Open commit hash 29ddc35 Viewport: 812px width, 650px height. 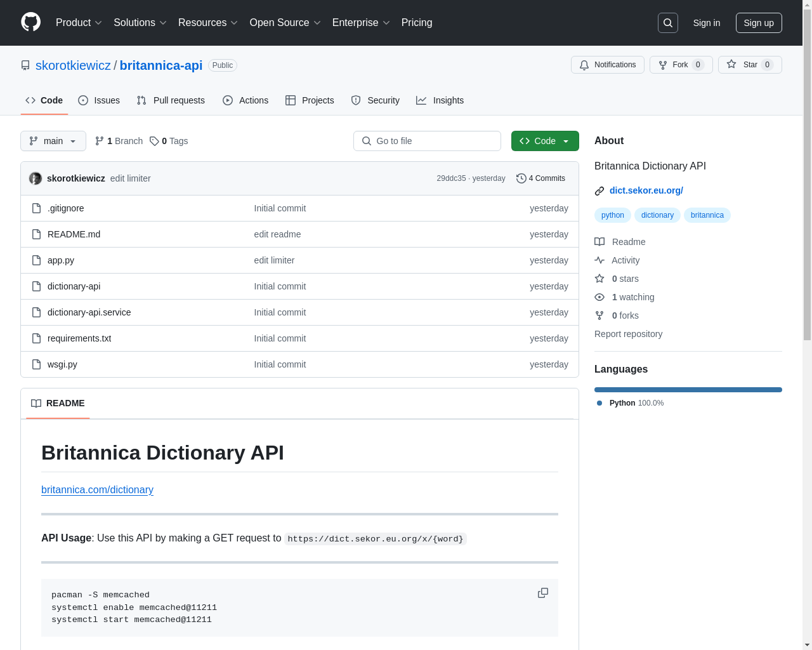pyautogui.click(x=451, y=178)
